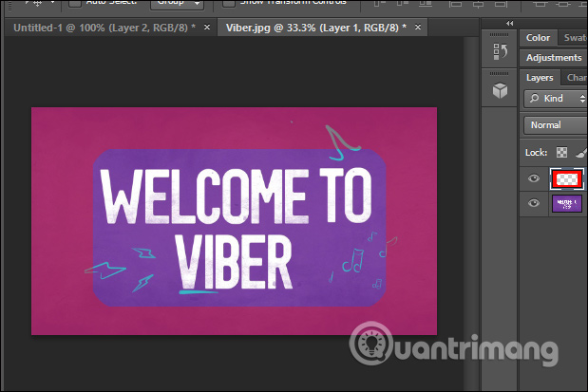Click the lock transparent pixels icon
588x392 pixels.
(x=561, y=152)
